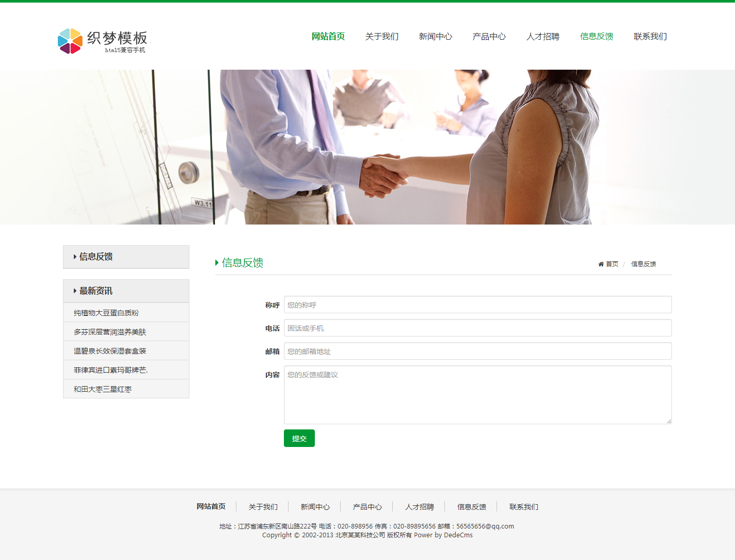The height and width of the screenshot is (560, 735).
Task: Focus the 称呼 name input field
Action: pyautogui.click(x=477, y=305)
